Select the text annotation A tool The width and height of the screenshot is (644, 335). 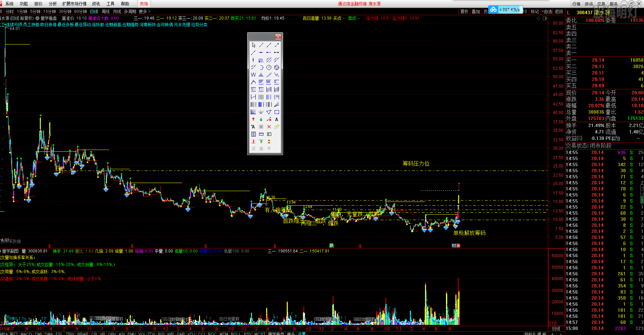[277, 120]
